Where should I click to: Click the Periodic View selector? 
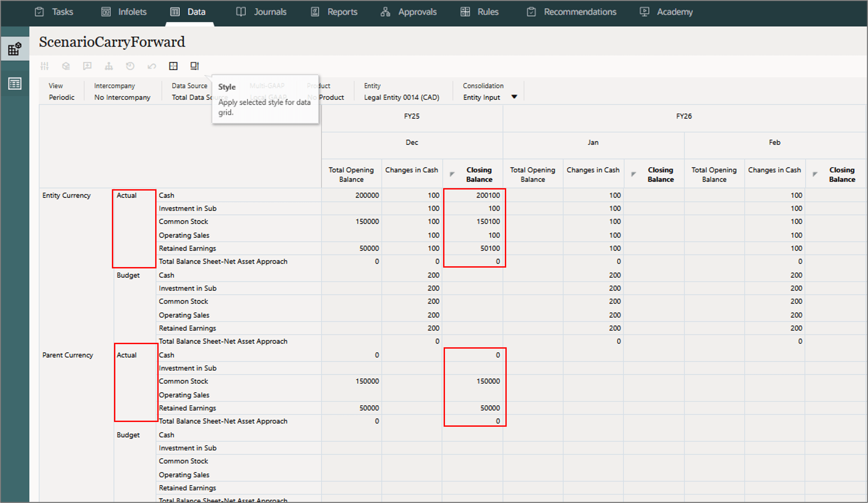tap(61, 97)
